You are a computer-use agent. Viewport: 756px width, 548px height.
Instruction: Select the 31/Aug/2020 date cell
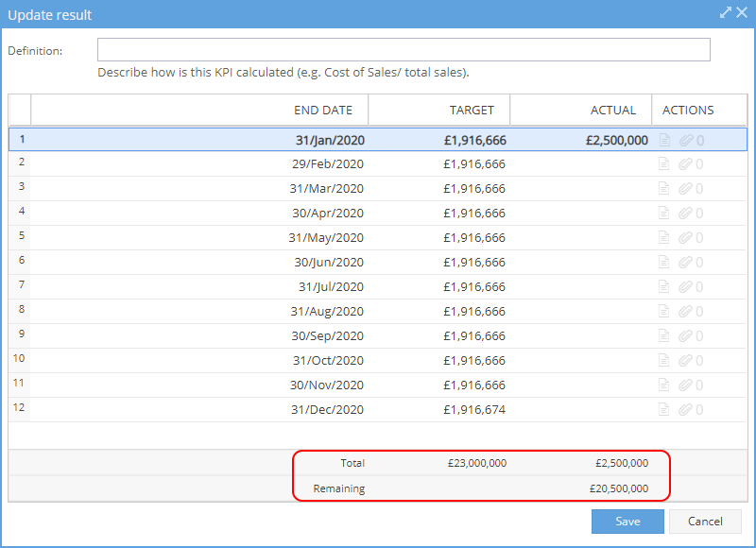199,312
